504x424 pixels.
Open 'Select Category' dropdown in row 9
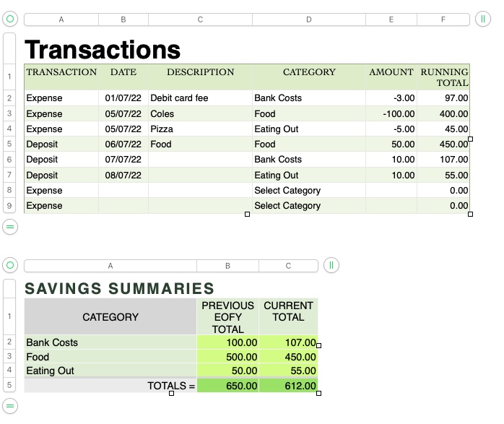pyautogui.click(x=309, y=206)
